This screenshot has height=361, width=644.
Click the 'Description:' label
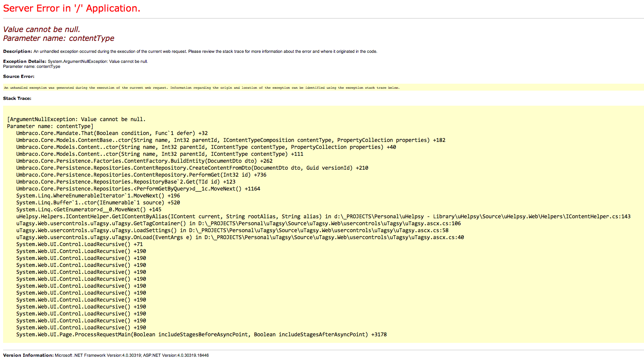point(17,51)
